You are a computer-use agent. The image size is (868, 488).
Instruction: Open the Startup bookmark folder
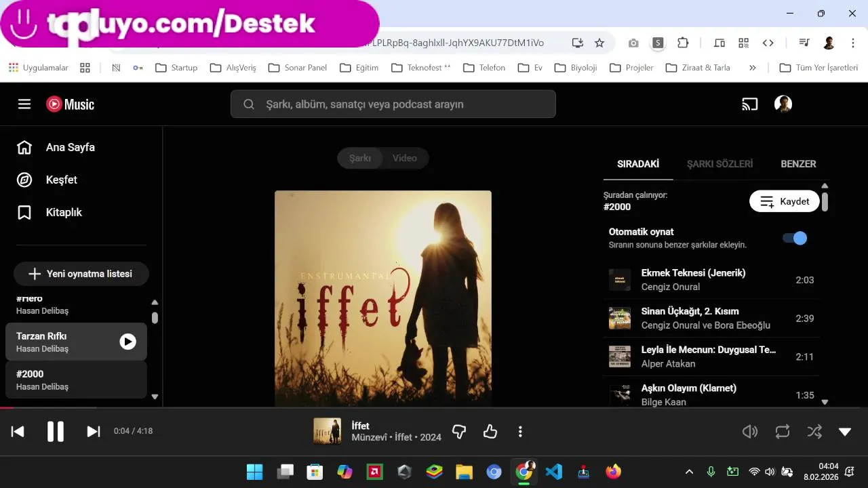[x=176, y=68]
